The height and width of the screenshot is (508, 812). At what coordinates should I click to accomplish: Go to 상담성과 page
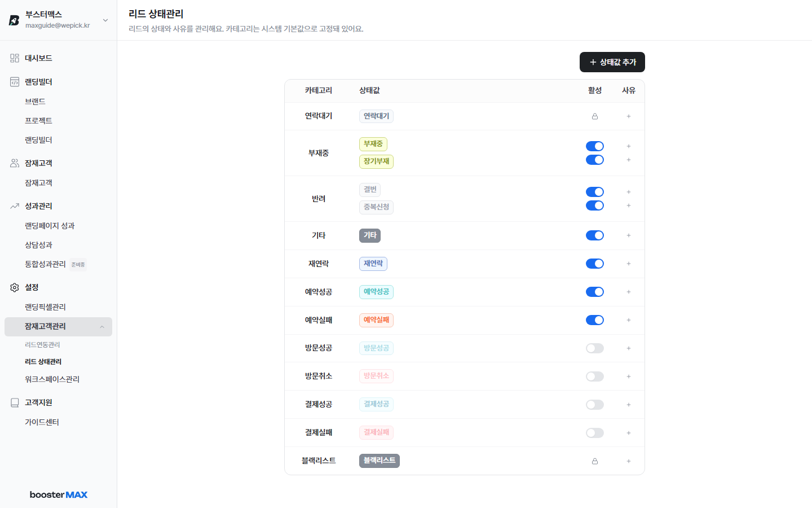click(x=38, y=245)
